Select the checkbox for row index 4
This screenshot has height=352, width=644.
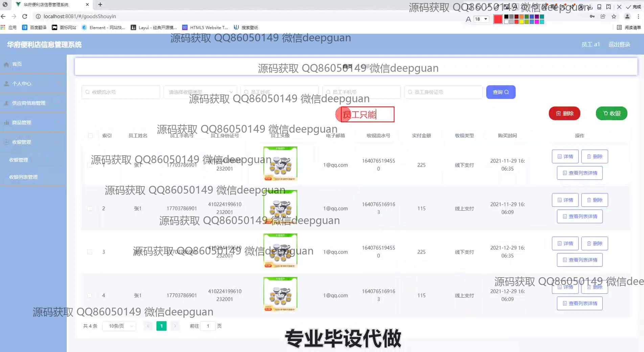point(90,295)
